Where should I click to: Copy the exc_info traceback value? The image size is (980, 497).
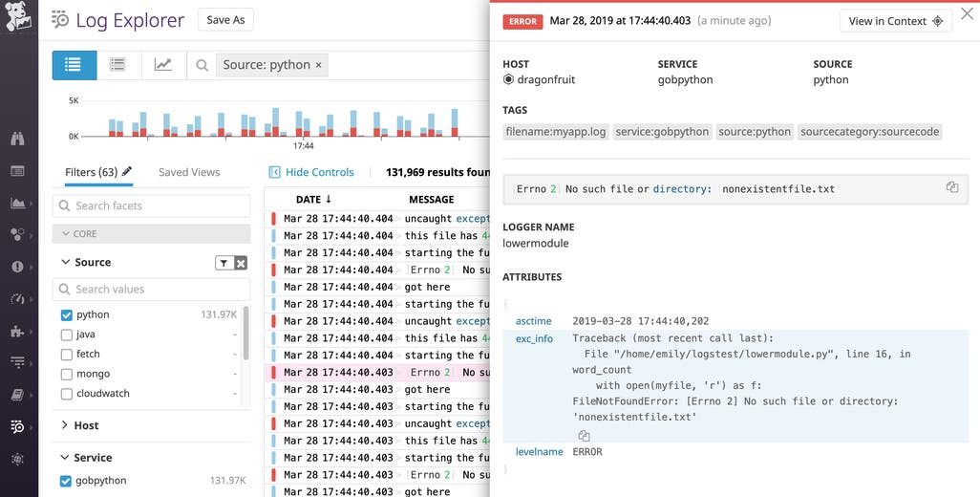coord(584,436)
